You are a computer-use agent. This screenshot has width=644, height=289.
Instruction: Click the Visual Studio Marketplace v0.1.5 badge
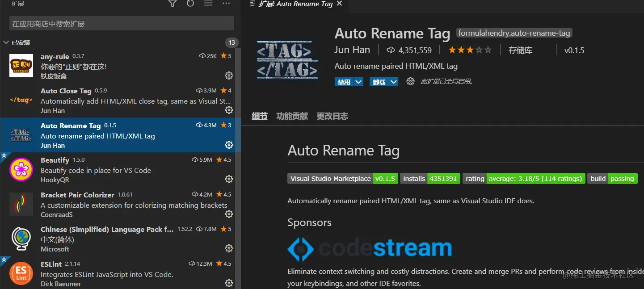[x=343, y=179]
